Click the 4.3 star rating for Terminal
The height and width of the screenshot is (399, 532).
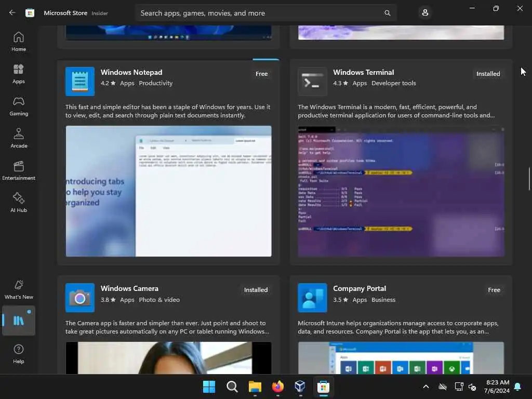(340, 83)
